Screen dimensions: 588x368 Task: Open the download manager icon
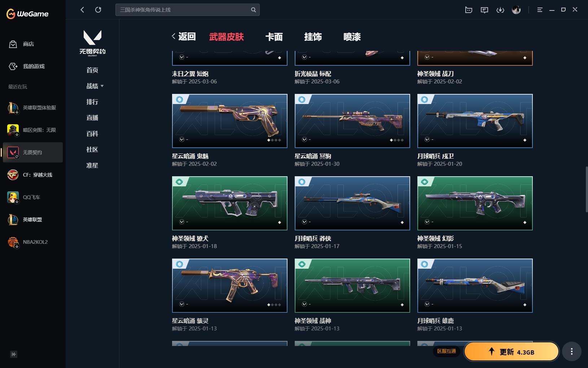point(500,10)
